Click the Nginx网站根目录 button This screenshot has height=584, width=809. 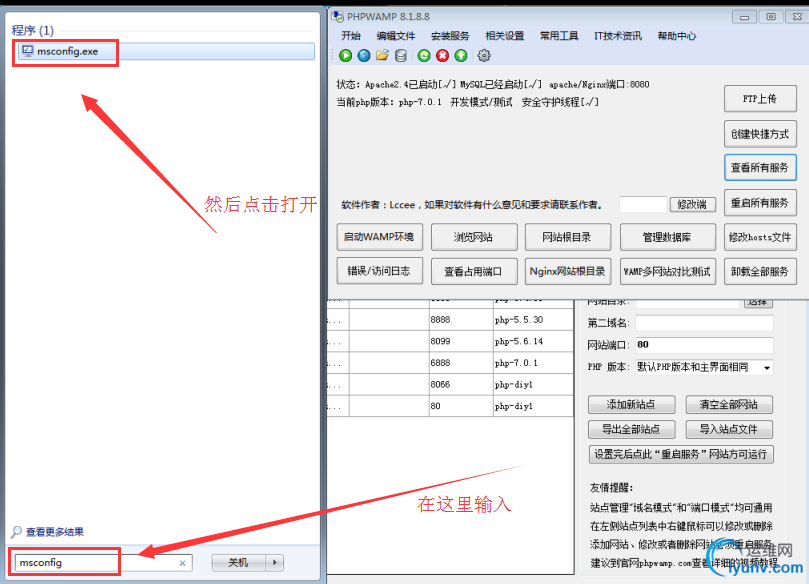click(568, 271)
